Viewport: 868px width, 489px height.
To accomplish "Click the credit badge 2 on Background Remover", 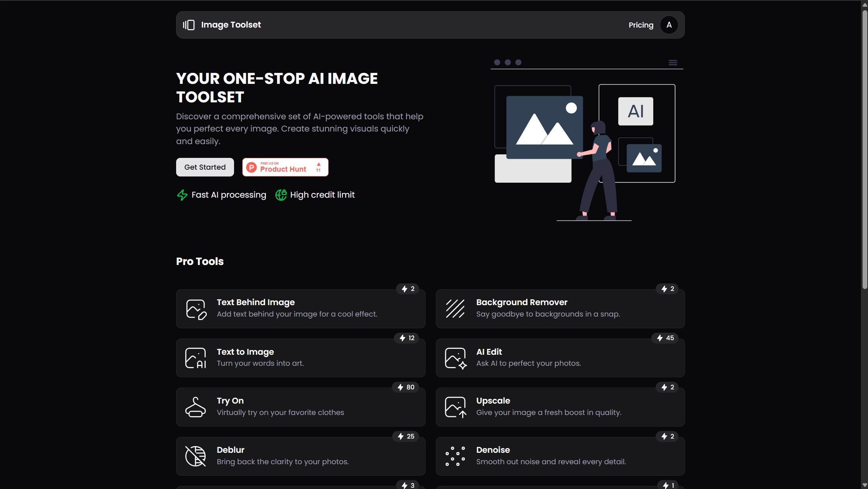I will [x=667, y=289].
